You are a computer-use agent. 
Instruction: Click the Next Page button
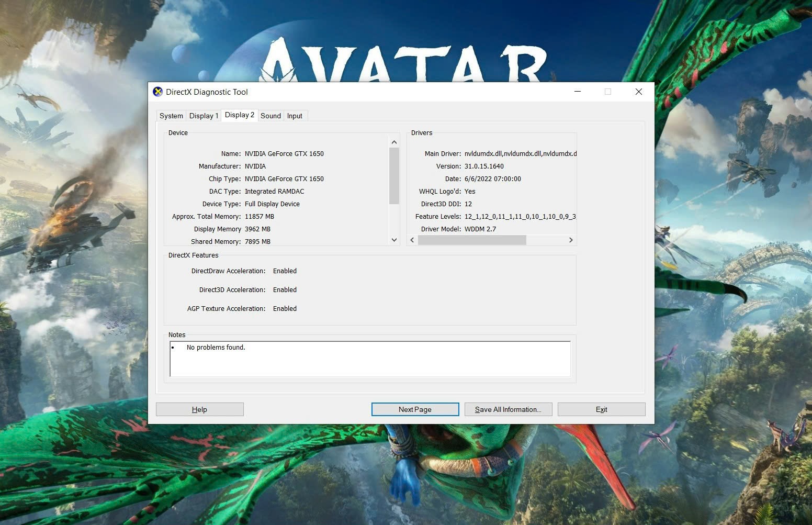(x=415, y=409)
